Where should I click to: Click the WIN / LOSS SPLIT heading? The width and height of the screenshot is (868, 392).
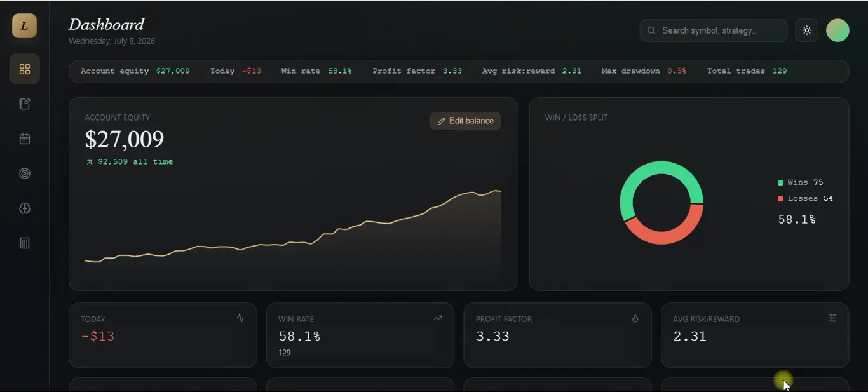click(576, 118)
